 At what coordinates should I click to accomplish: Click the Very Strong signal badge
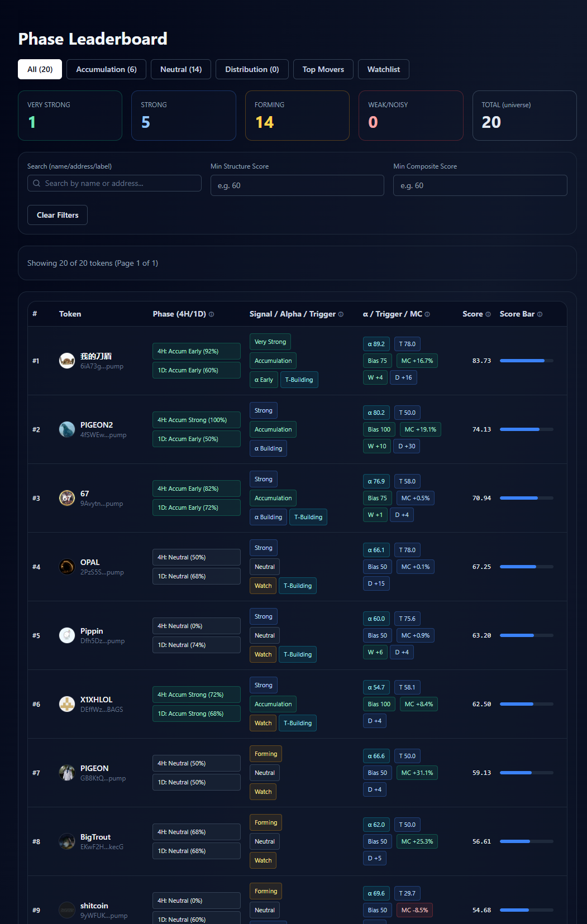tap(270, 342)
